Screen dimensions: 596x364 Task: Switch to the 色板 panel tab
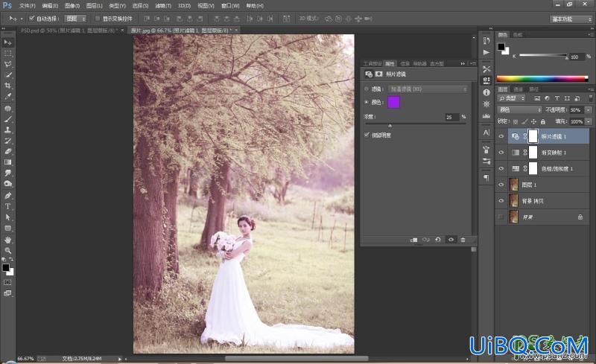tap(518, 34)
